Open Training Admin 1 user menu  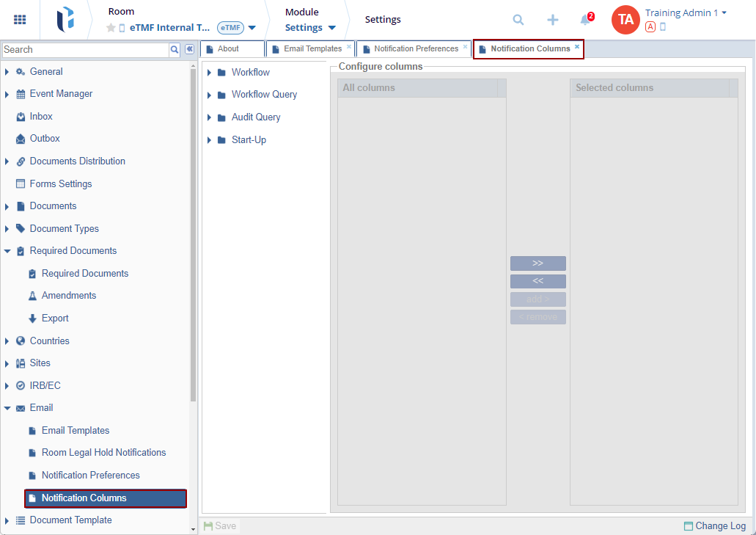pyautogui.click(x=686, y=13)
